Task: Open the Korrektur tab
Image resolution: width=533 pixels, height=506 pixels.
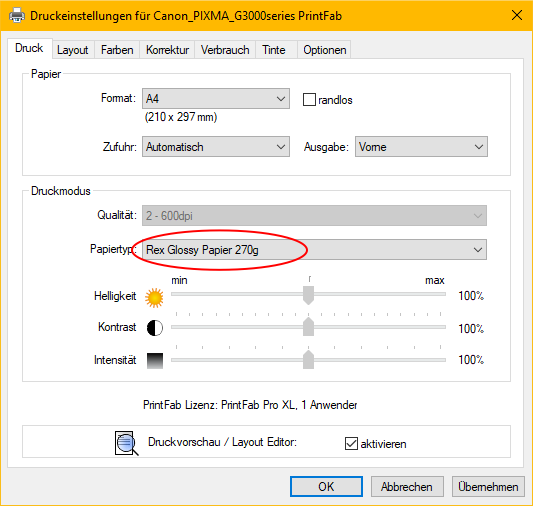Action: (167, 50)
